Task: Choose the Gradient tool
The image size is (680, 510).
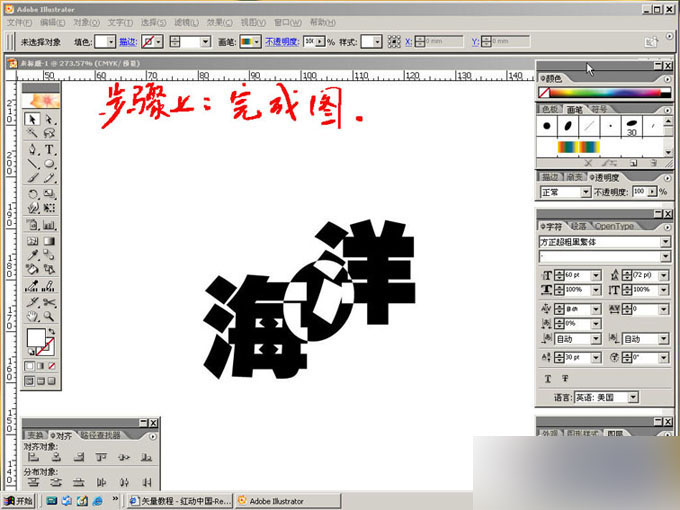Action: click(x=49, y=241)
